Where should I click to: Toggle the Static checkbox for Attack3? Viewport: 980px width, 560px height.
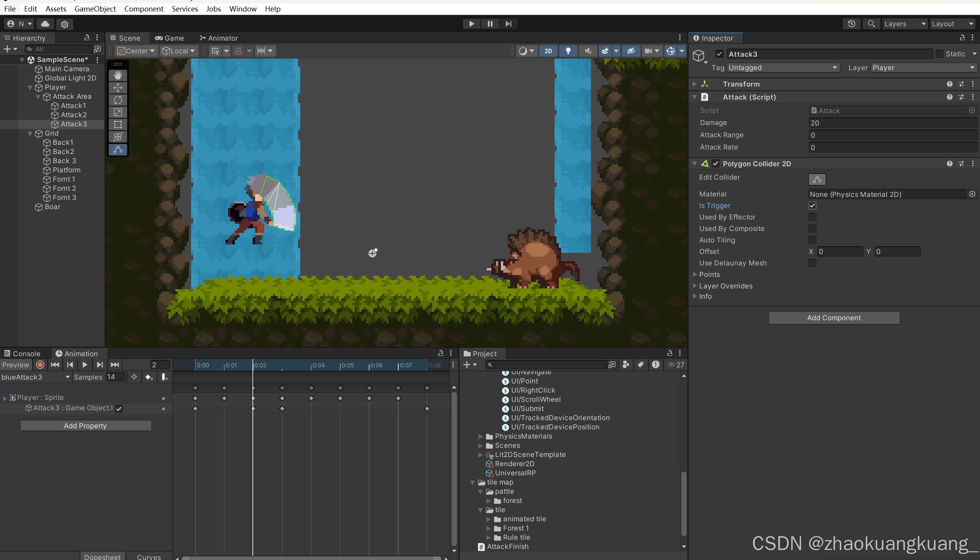(939, 54)
